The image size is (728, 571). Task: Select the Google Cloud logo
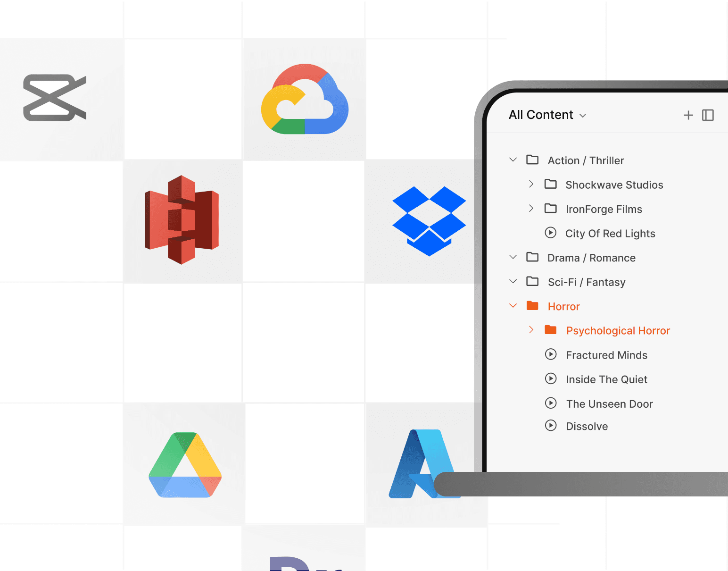click(x=305, y=99)
